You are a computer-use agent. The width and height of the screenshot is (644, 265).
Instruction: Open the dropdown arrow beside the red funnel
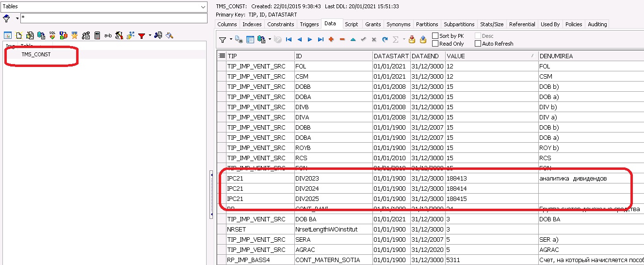point(150,35)
